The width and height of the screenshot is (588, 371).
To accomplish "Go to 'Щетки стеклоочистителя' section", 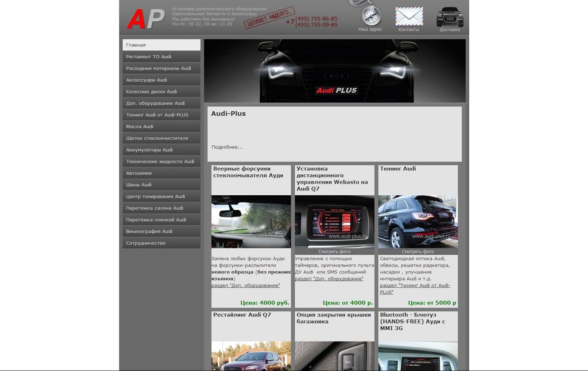I will 162,138.
